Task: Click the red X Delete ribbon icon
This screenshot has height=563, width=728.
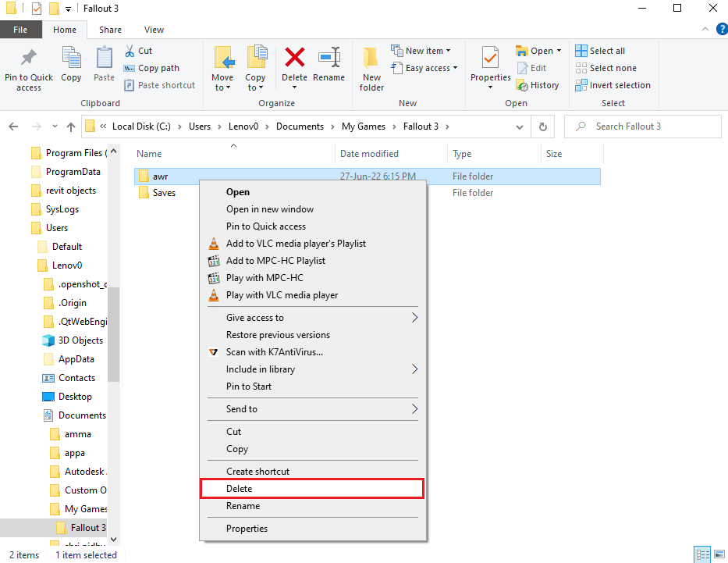Action: tap(295, 58)
